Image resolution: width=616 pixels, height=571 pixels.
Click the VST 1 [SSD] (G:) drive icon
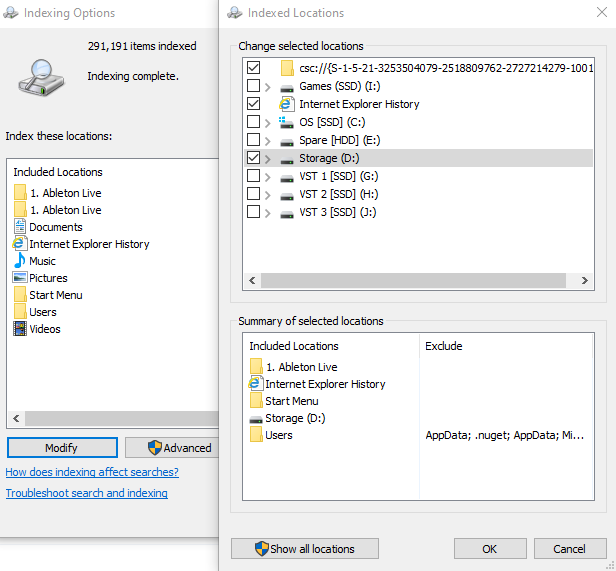pos(287,179)
